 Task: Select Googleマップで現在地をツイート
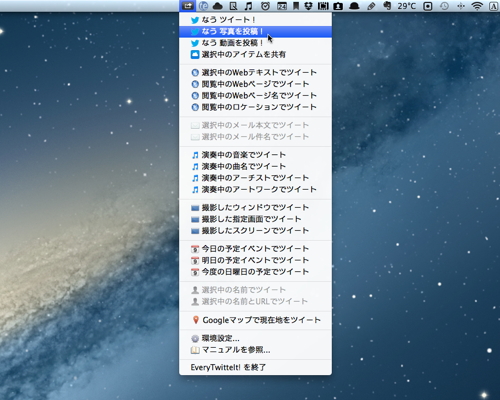[255, 320]
